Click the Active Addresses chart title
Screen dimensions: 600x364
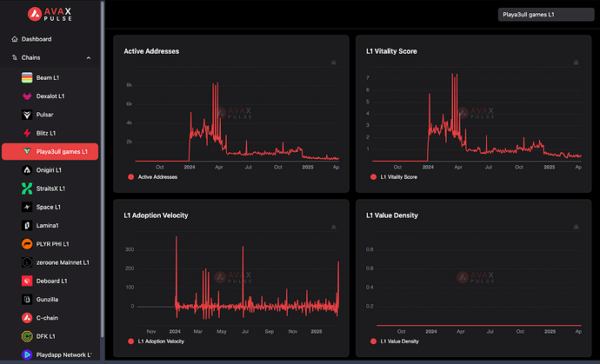(x=151, y=51)
